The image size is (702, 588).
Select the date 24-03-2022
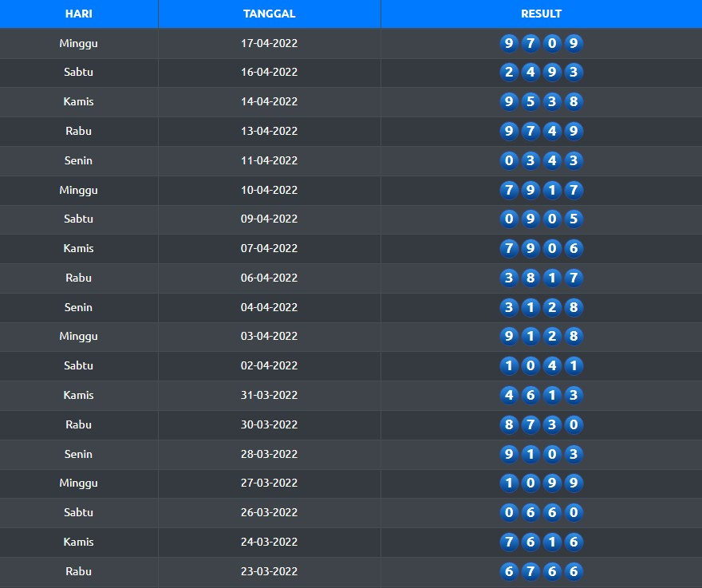269,543
